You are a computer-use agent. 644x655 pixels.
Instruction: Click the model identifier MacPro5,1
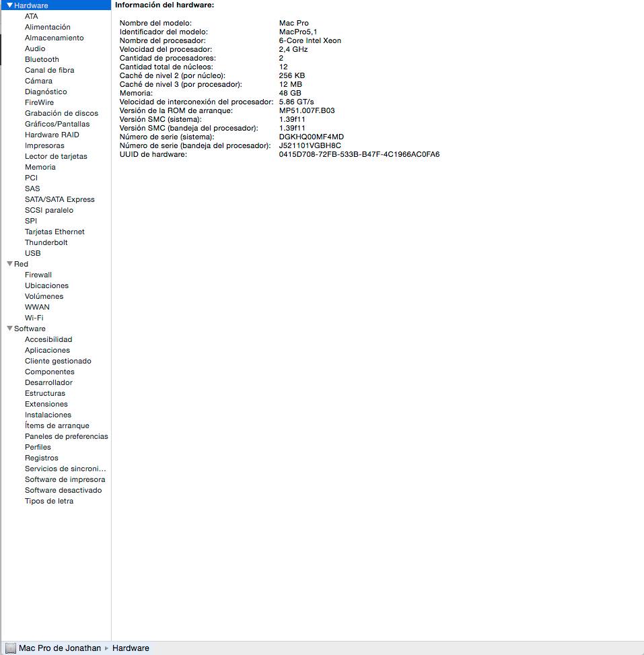(298, 32)
